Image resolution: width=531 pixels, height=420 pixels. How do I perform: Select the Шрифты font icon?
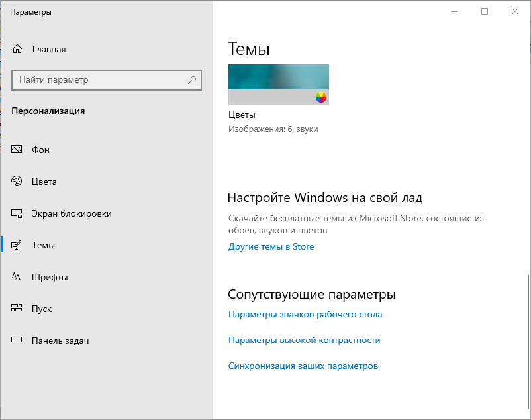pyautogui.click(x=17, y=277)
